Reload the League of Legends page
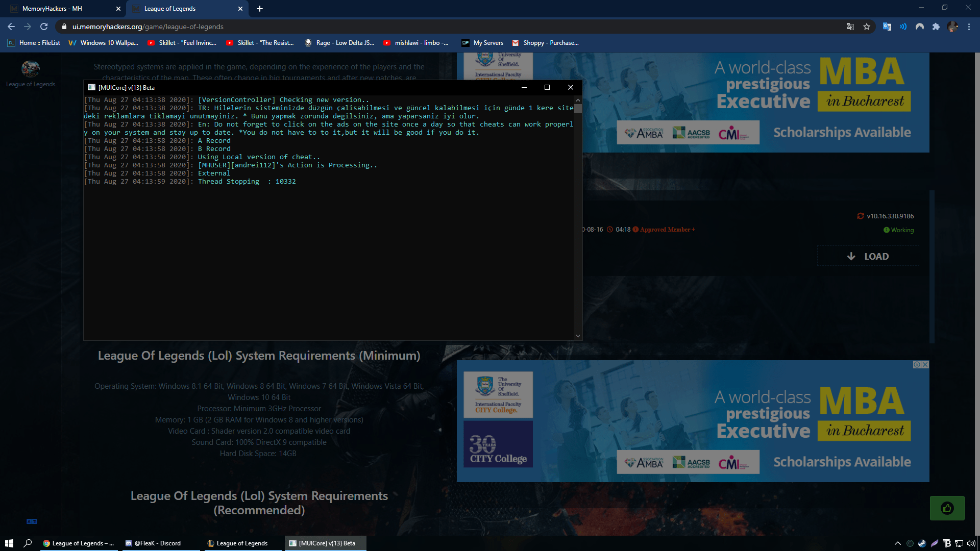Screen dimensions: 980x551 pos(44,27)
